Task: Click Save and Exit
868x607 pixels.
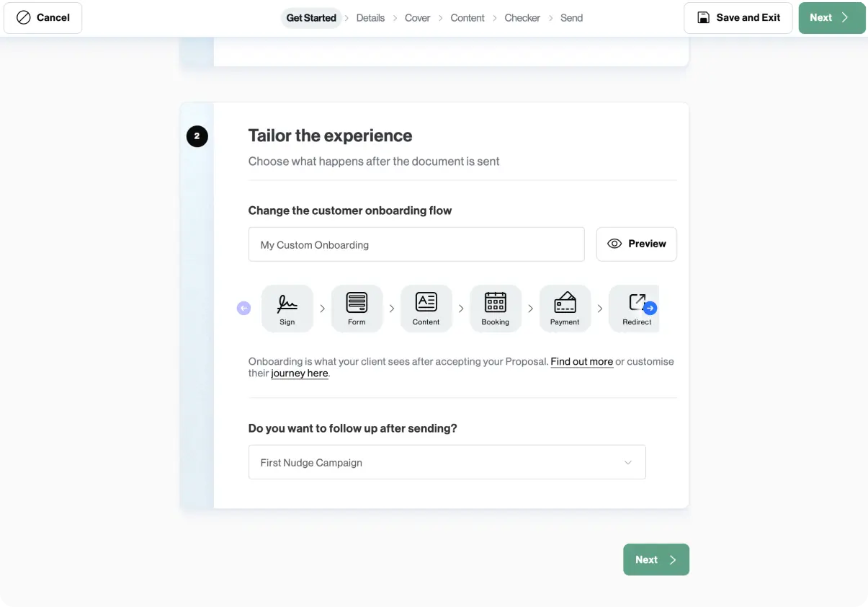Action: coord(738,17)
